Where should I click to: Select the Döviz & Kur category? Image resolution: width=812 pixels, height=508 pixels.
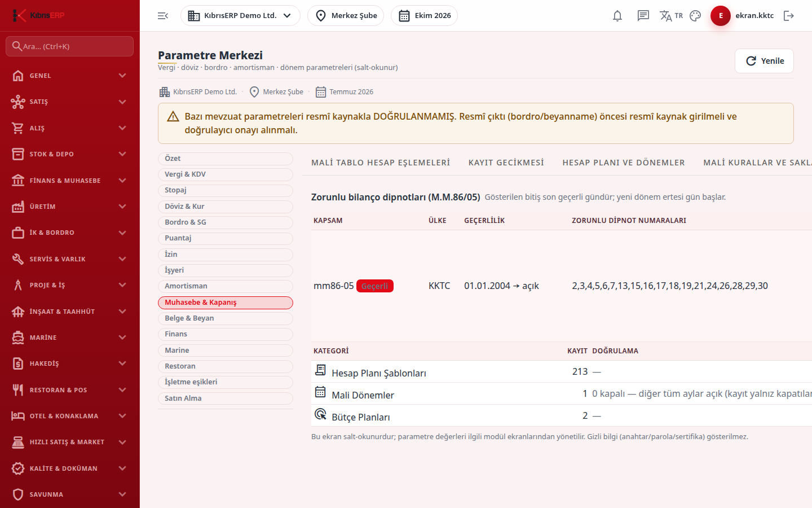pyautogui.click(x=226, y=207)
